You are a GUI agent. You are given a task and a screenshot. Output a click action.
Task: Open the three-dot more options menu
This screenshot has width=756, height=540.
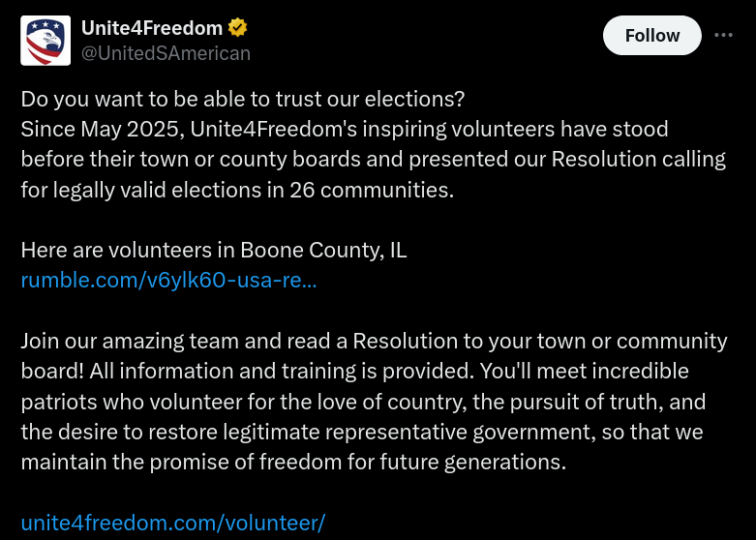(x=723, y=35)
